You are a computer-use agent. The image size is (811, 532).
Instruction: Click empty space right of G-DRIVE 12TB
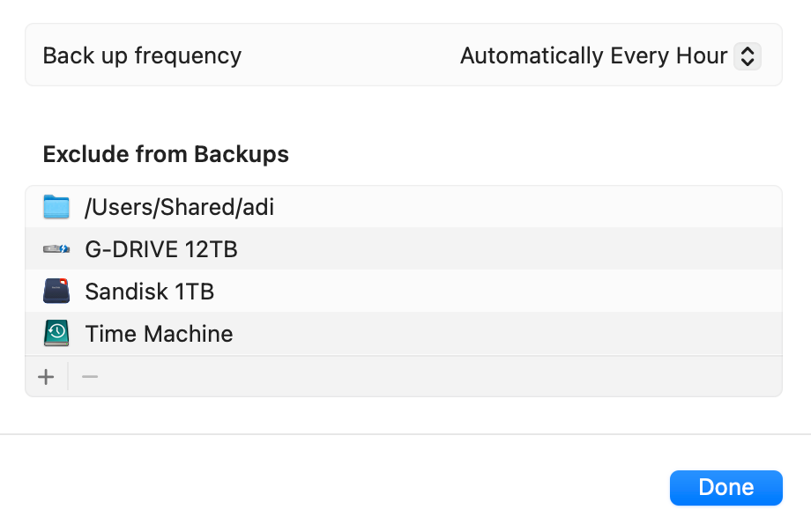pyautogui.click(x=511, y=249)
